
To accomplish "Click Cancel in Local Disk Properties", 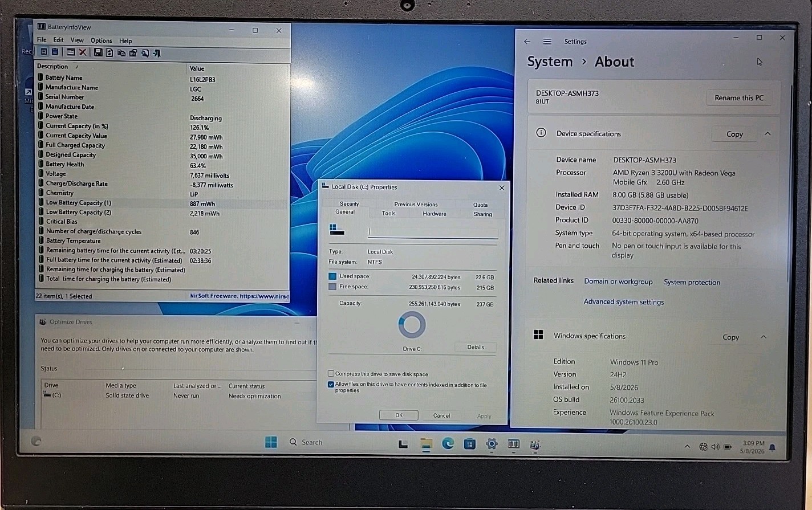I will [441, 415].
